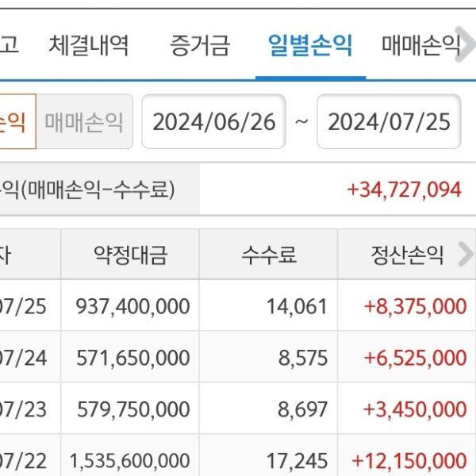Open end date field 2024/07/25
This screenshot has width=476, height=476.
[x=389, y=122]
